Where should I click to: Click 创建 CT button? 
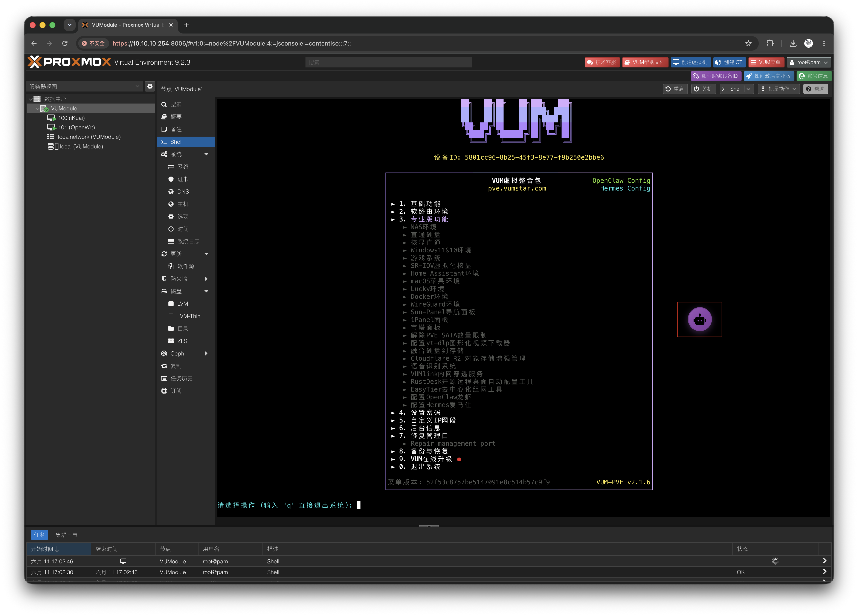click(729, 62)
